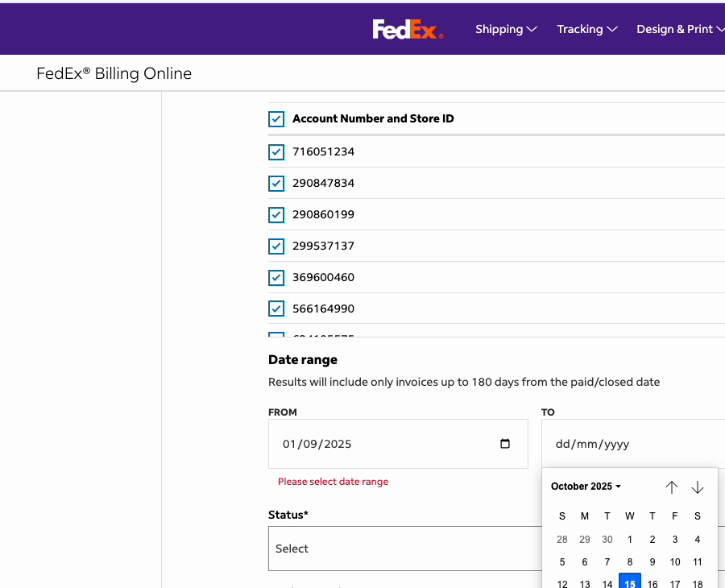The image size is (725, 588).
Task: Click the Date range heading
Action: [x=302, y=359]
